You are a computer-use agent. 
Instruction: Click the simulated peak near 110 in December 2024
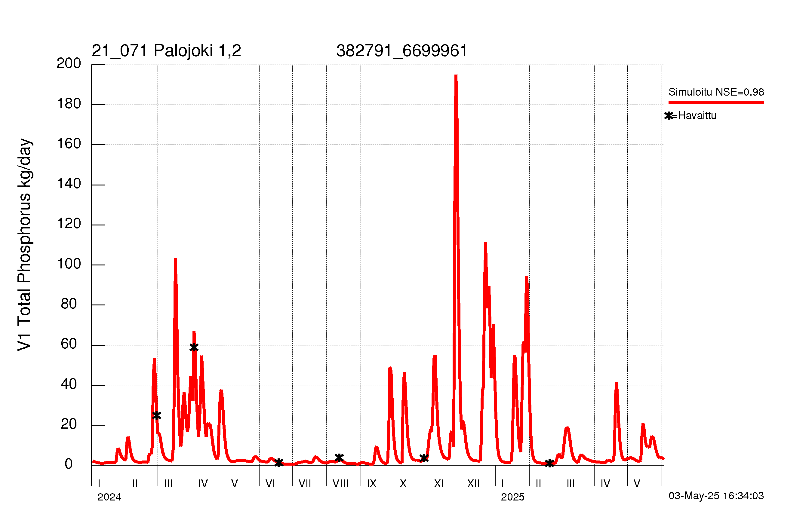(x=486, y=243)
